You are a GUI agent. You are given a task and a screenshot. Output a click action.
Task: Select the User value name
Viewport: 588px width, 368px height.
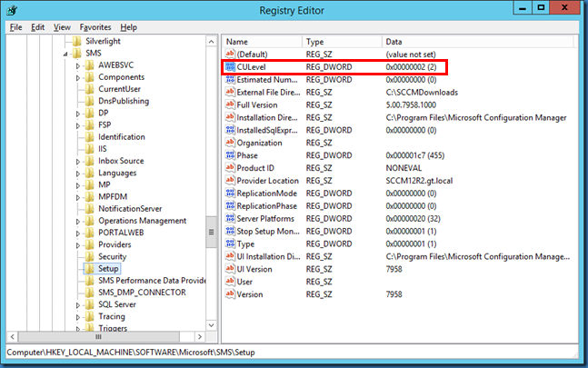point(244,282)
